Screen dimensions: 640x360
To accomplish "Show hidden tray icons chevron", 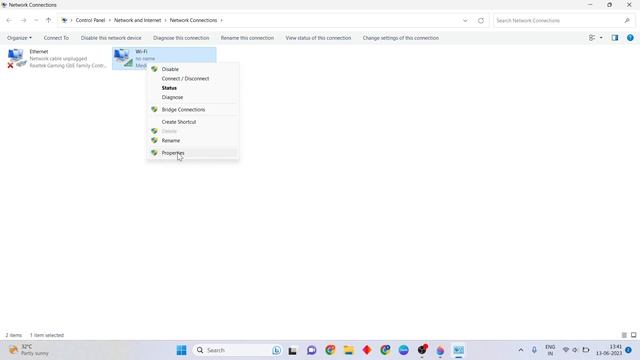I will 521,350.
